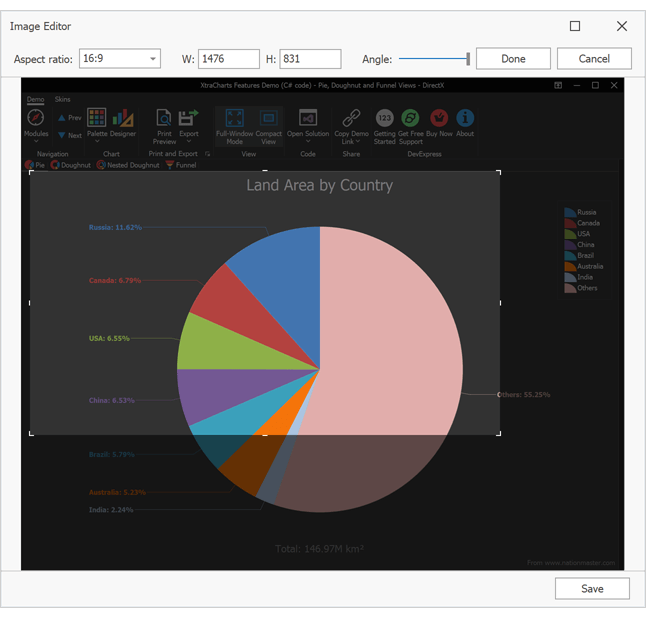Viewport: 646px width, 618px height.
Task: Click the ribbon display options icon in the demo title bar
Action: (558, 85)
